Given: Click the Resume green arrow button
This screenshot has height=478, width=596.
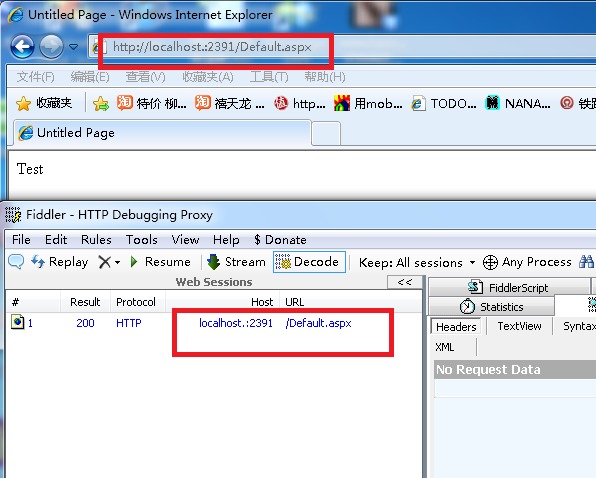Looking at the screenshot, I should [160, 262].
